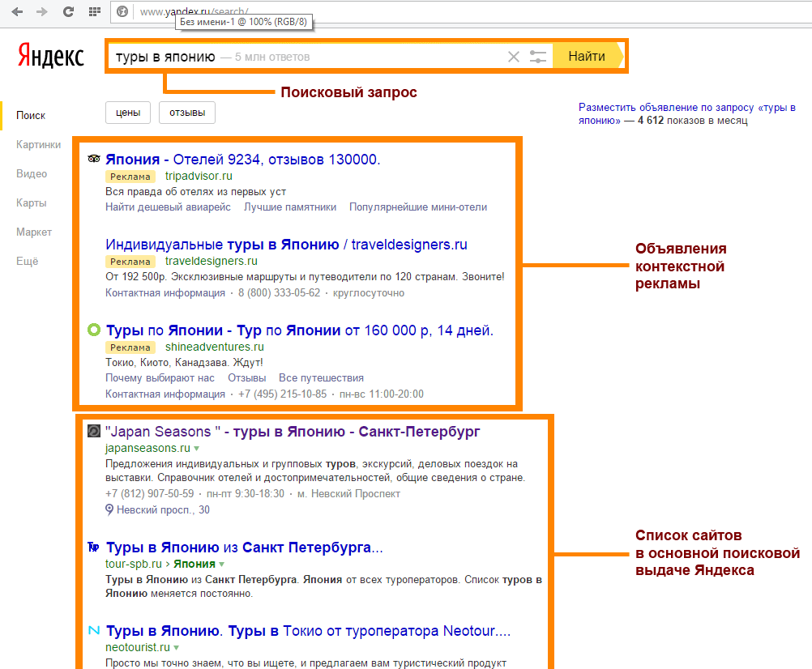Click the phone number +7 (495) 215-10-85

282,394
